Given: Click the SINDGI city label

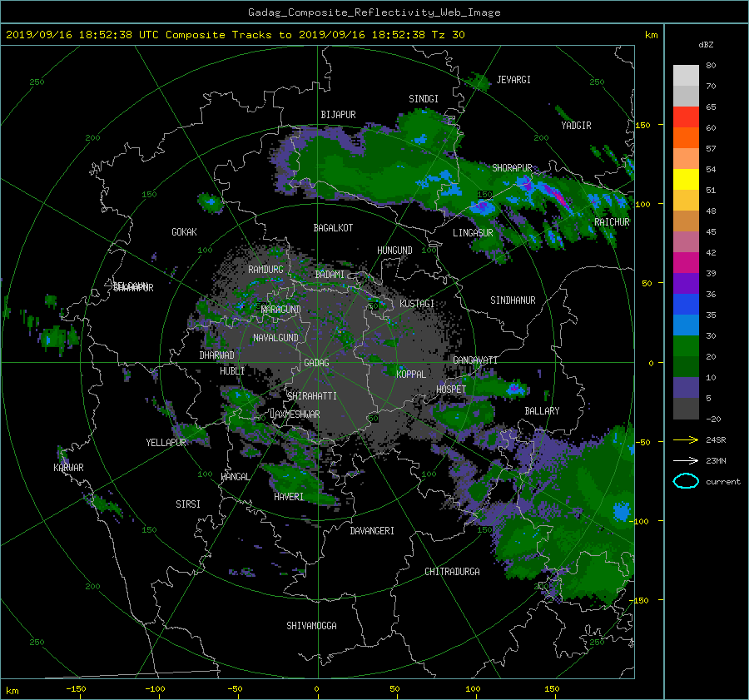Looking at the screenshot, I should tap(424, 99).
